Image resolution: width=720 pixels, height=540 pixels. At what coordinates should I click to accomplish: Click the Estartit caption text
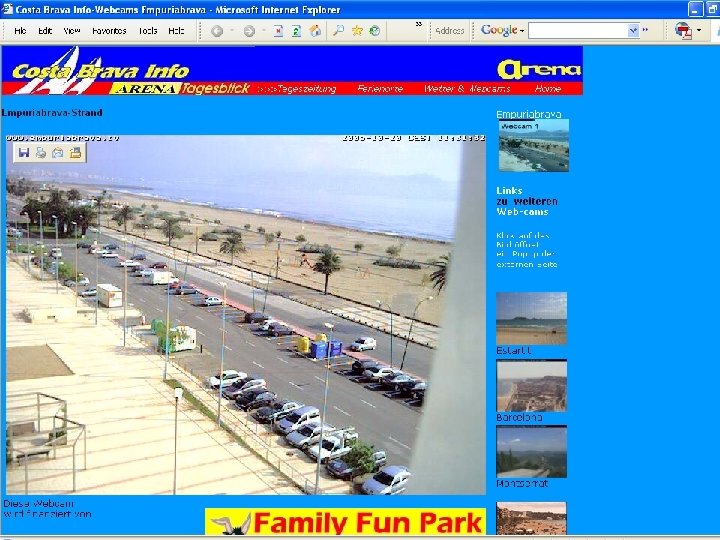[x=514, y=351]
